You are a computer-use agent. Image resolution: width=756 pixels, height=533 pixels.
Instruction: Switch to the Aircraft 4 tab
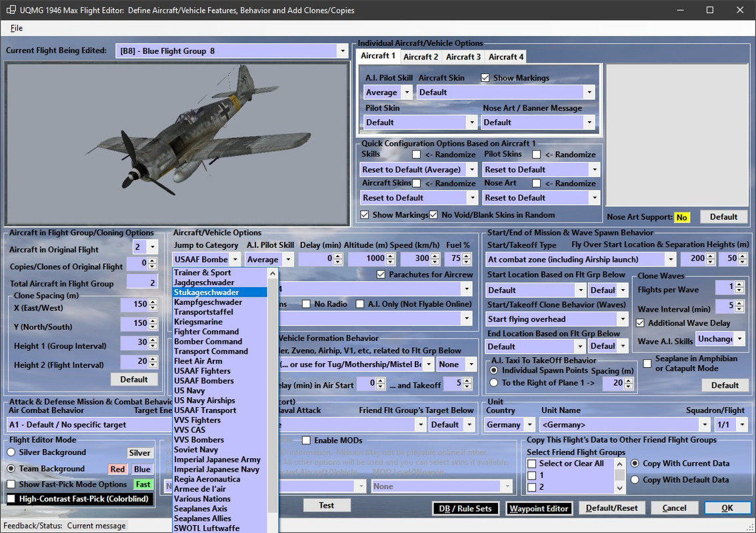coord(506,57)
